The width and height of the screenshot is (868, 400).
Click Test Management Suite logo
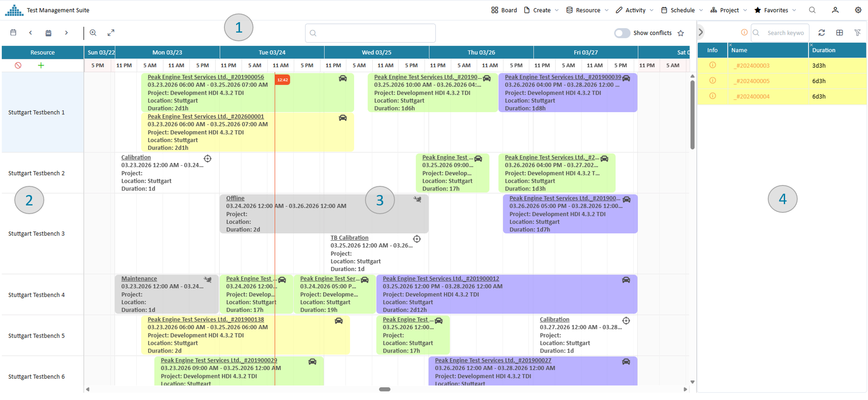pyautogui.click(x=14, y=10)
